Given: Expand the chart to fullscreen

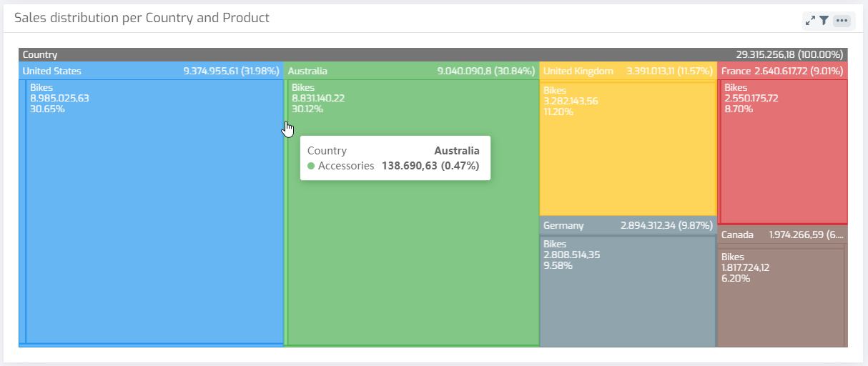Looking at the screenshot, I should point(810,21).
